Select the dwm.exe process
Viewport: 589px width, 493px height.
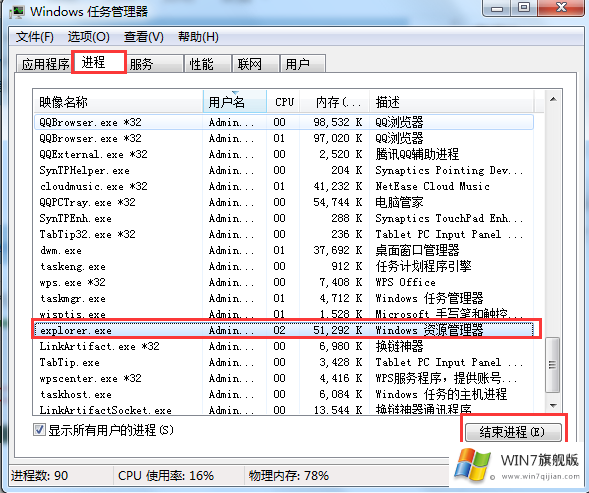pyautogui.click(x=284, y=250)
